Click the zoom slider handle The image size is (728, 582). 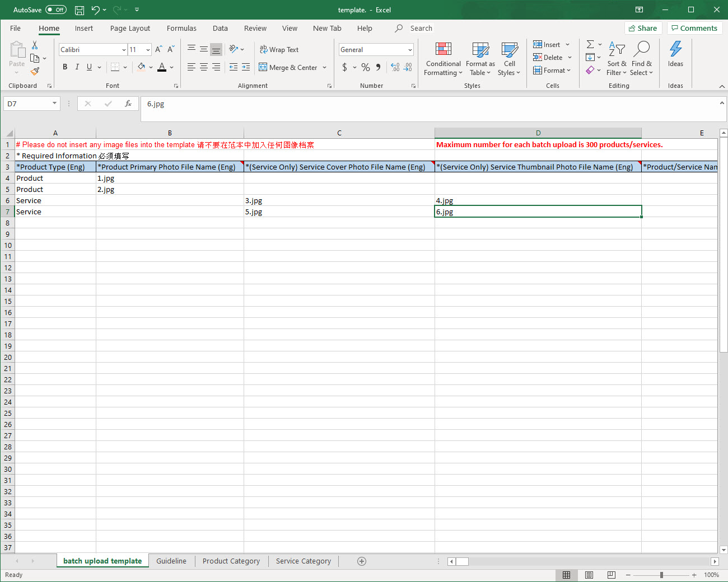tap(661, 575)
